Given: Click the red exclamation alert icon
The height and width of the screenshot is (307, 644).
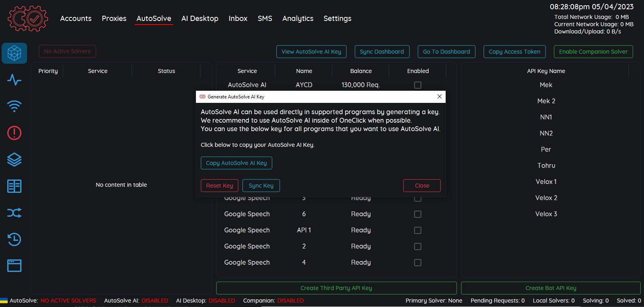Looking at the screenshot, I should [14, 133].
